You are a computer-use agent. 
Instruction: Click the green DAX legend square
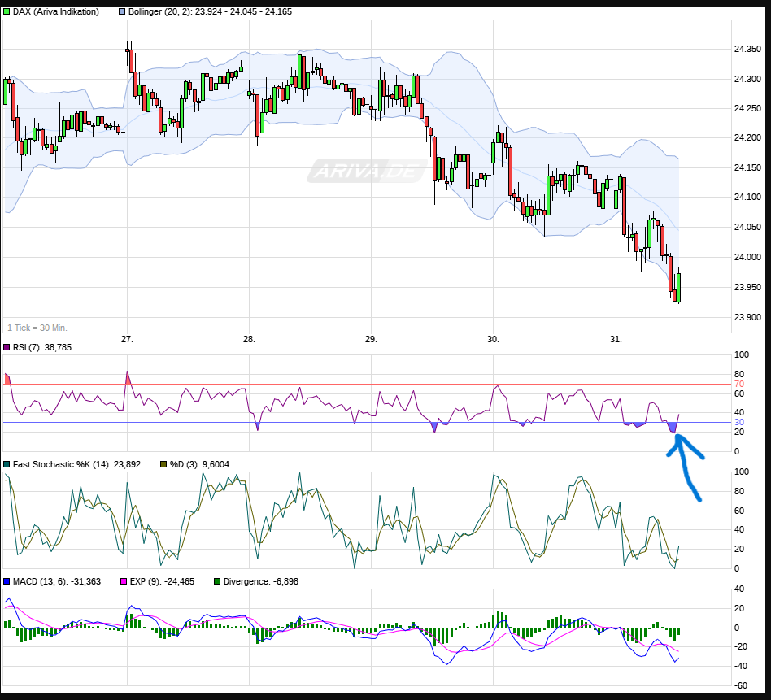7,12
